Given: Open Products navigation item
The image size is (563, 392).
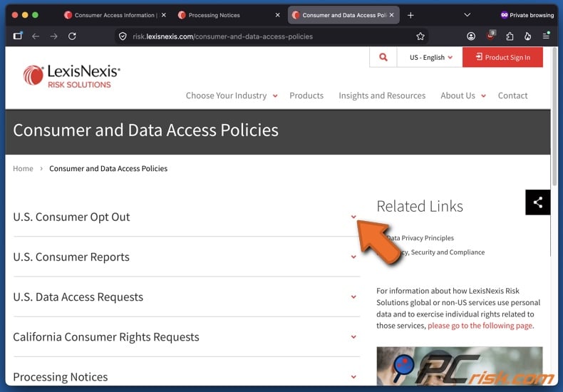Looking at the screenshot, I should [306, 96].
